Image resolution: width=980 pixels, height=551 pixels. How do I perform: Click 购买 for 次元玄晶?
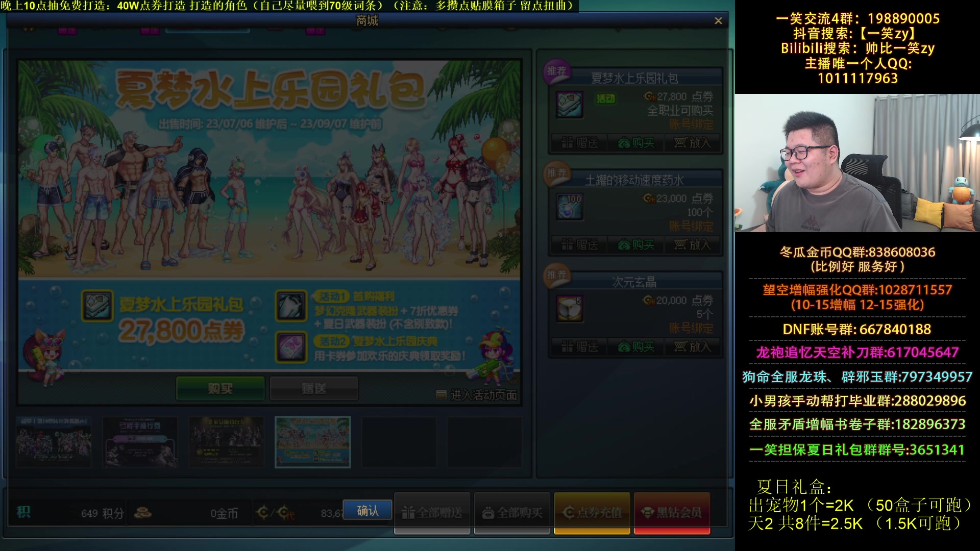636,347
